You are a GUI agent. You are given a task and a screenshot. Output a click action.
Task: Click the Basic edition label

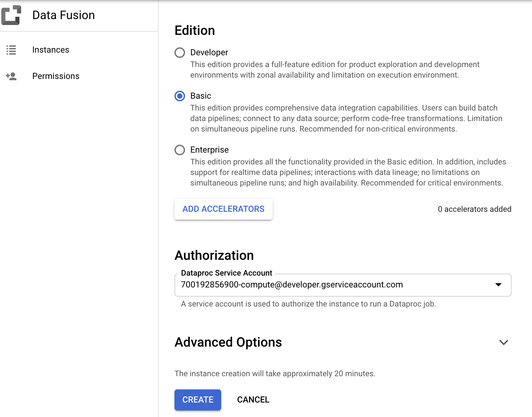tap(200, 96)
